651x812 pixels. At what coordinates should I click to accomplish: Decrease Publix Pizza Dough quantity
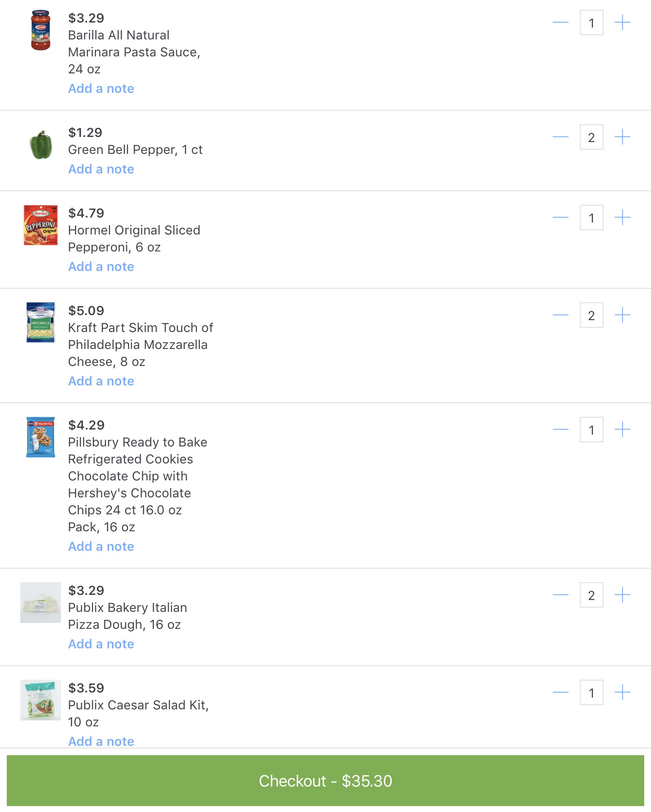tap(560, 595)
